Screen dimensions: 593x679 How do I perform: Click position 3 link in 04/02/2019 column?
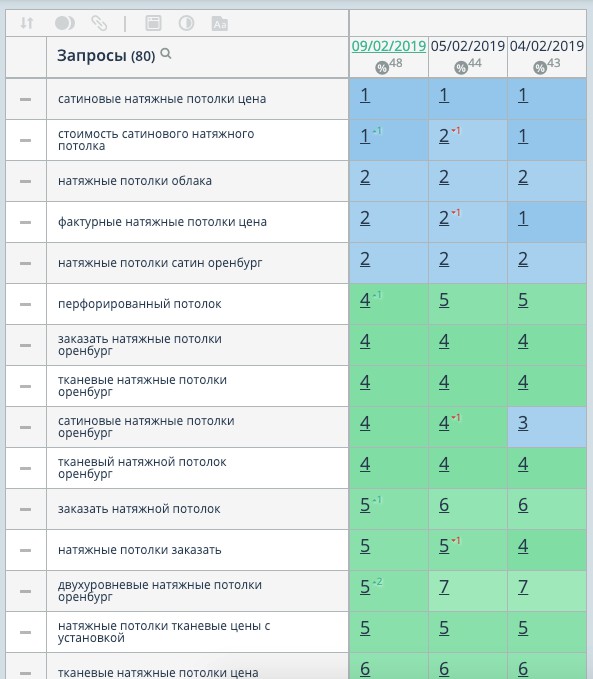(x=523, y=423)
